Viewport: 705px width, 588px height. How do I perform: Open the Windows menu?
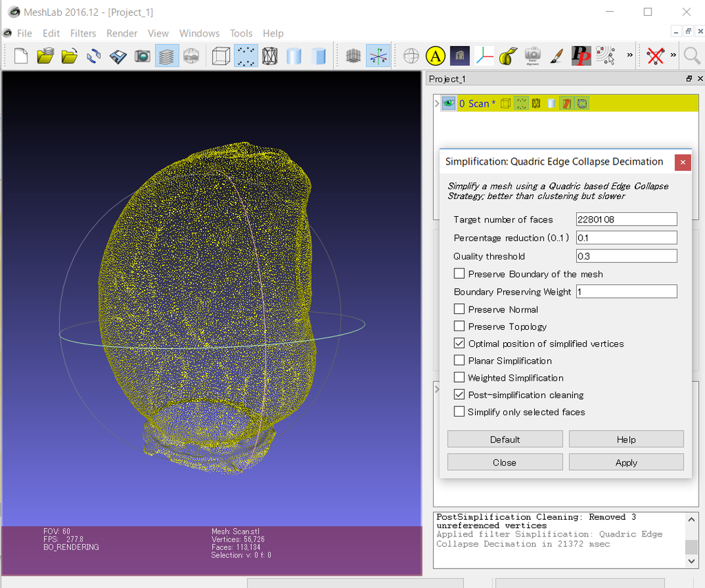199,33
